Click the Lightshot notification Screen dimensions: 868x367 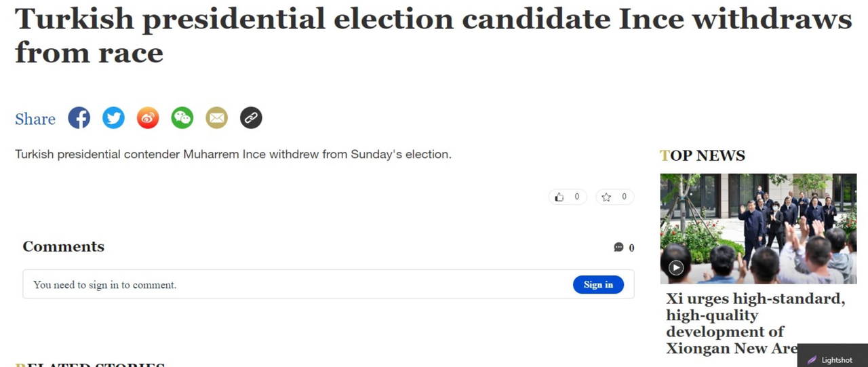(832, 360)
